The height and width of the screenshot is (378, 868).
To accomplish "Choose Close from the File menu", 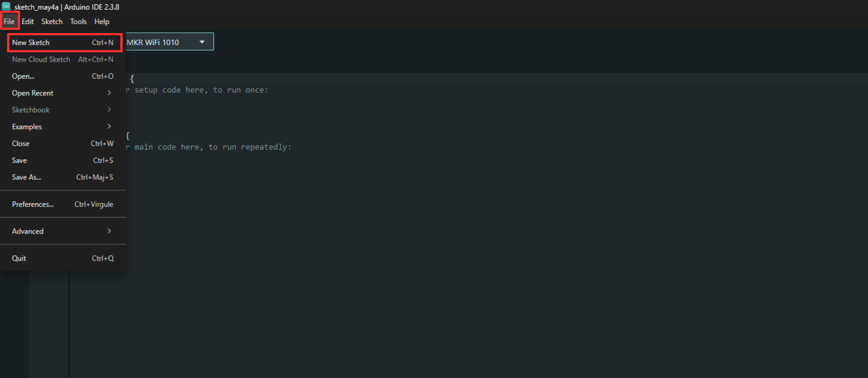I will pyautogui.click(x=63, y=143).
